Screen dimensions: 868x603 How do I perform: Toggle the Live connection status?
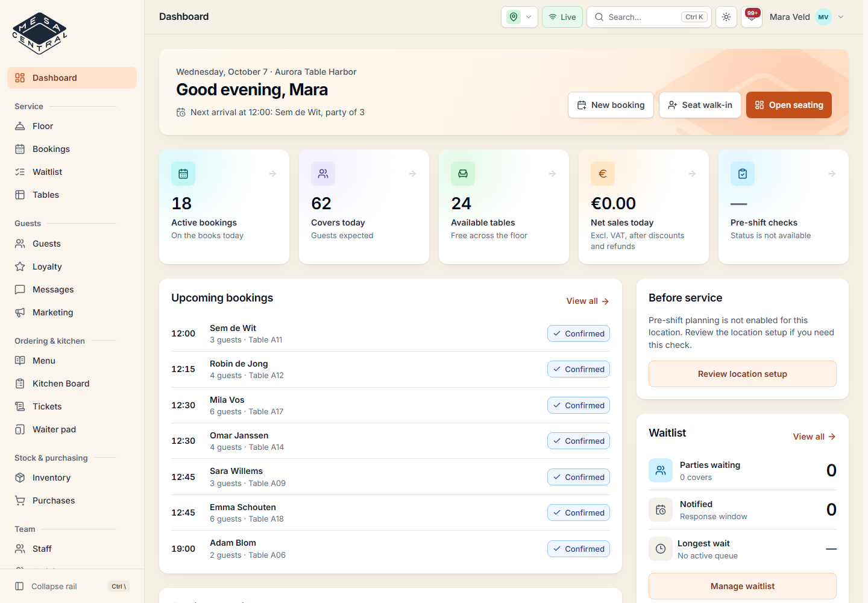562,17
